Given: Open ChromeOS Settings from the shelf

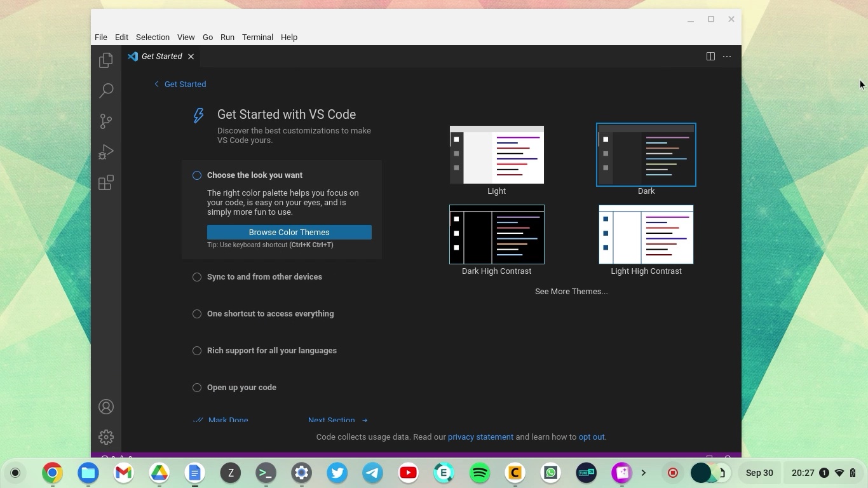Looking at the screenshot, I should (302, 473).
